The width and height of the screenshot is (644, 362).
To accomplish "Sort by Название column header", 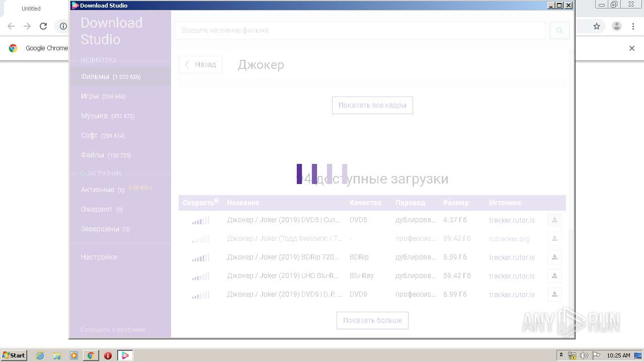I will pyautogui.click(x=243, y=203).
